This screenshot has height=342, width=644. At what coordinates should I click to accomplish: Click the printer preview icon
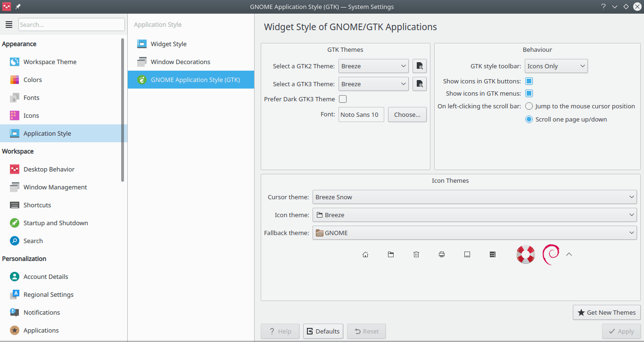[442, 254]
